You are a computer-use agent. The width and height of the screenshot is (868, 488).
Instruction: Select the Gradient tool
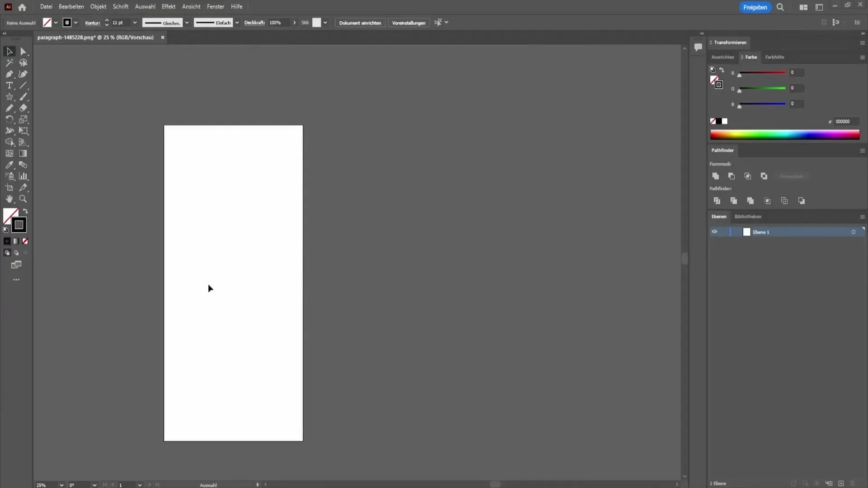click(x=23, y=153)
